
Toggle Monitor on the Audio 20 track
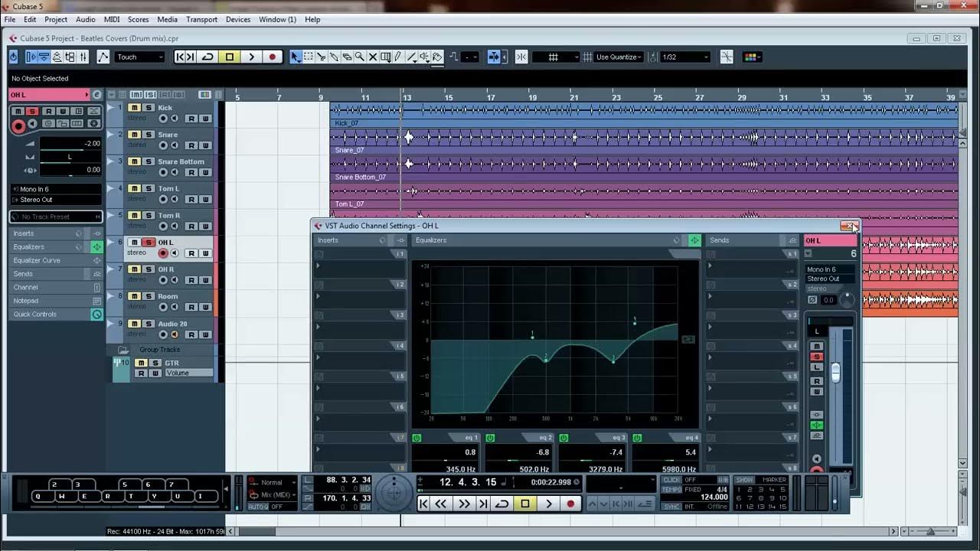coord(174,334)
